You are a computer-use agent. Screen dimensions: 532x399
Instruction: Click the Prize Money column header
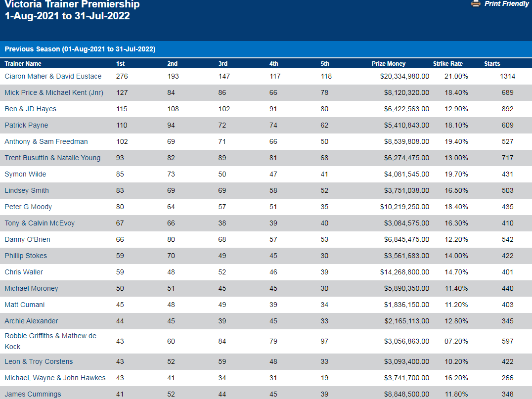pyautogui.click(x=388, y=64)
